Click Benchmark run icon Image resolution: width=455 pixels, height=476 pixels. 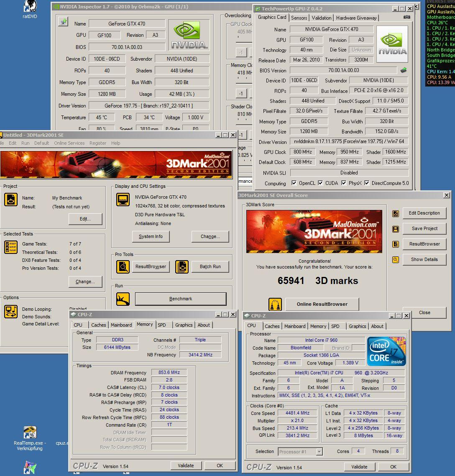tap(123, 299)
